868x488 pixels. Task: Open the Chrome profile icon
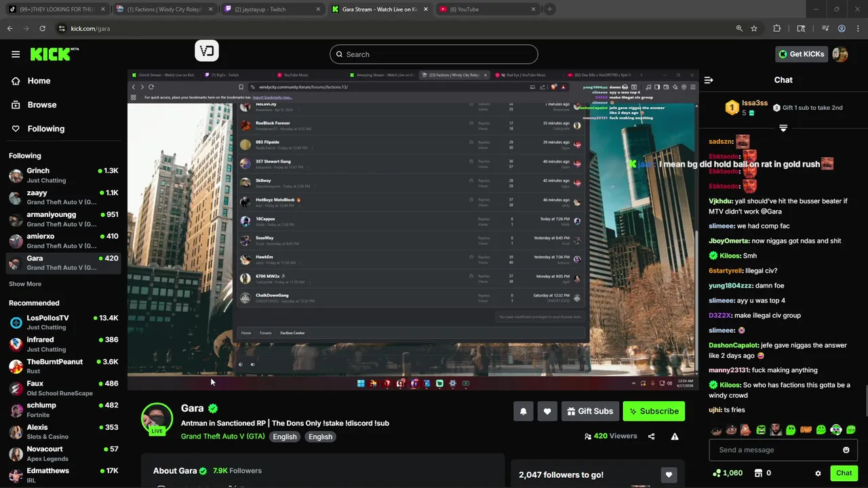point(842,28)
